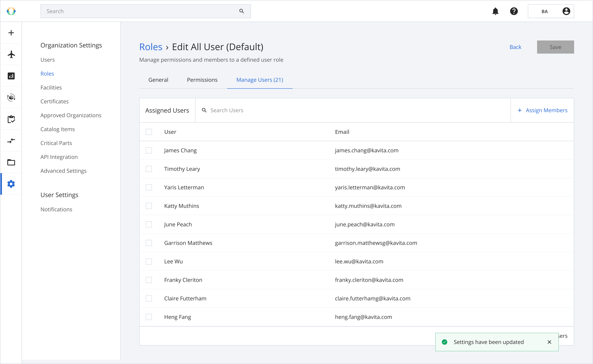Check the box for Franky Cleriton
Screen dimensions: 593x364
pos(149,280)
